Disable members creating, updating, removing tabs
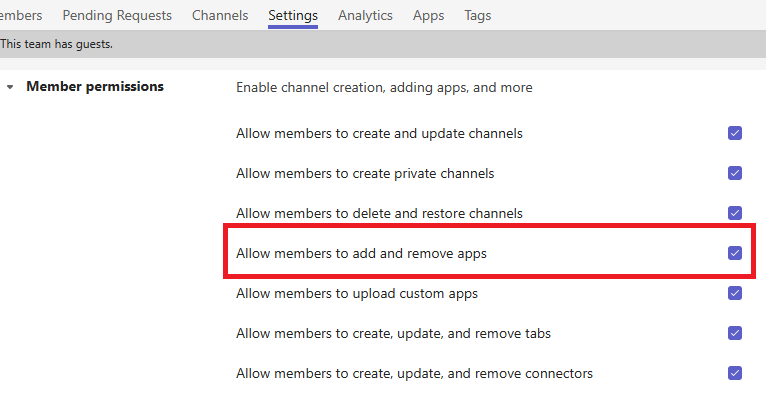 coord(735,333)
